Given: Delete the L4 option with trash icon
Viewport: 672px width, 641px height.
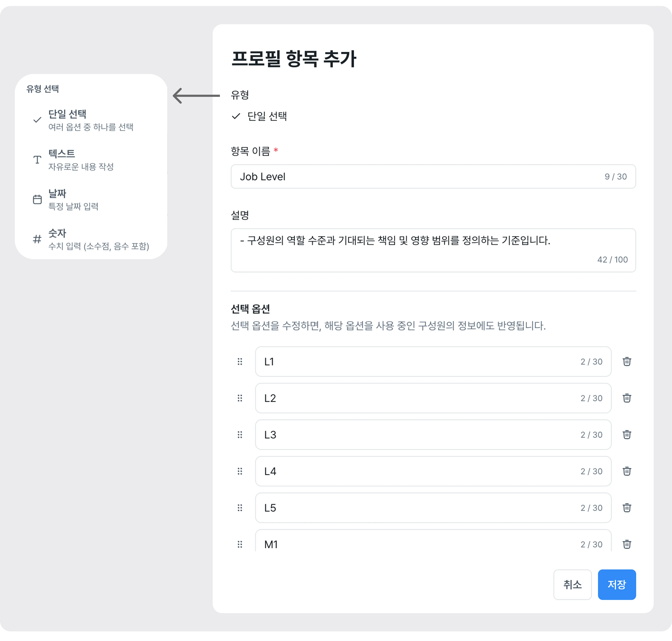Looking at the screenshot, I should (627, 471).
